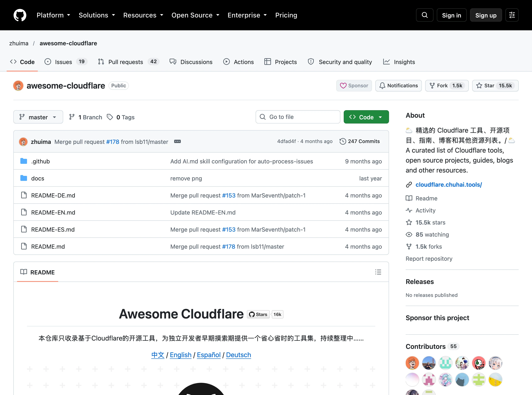Switch to the Actions tab
This screenshot has height=395, width=532.
[x=239, y=62]
